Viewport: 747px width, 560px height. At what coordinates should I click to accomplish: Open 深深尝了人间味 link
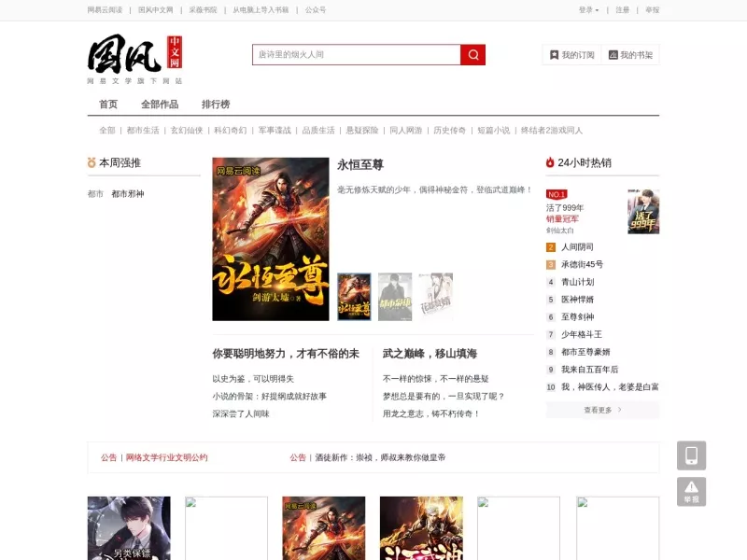point(241,413)
